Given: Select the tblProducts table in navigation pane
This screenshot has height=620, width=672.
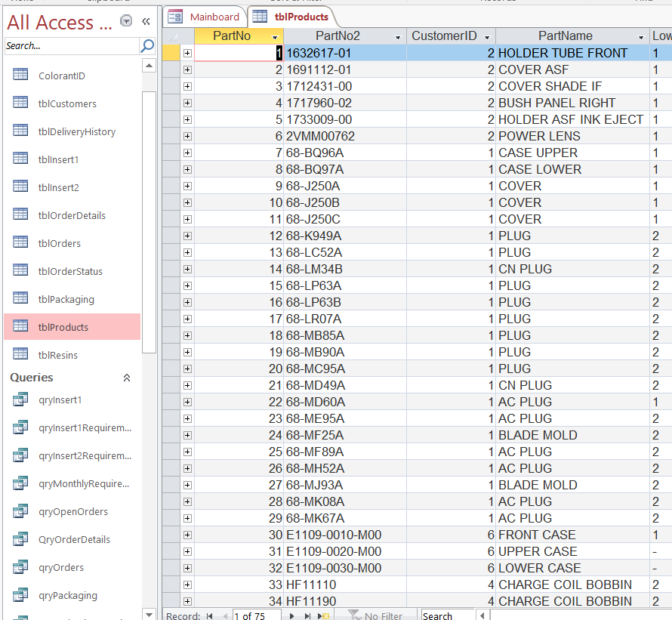Looking at the screenshot, I should click(72, 327).
